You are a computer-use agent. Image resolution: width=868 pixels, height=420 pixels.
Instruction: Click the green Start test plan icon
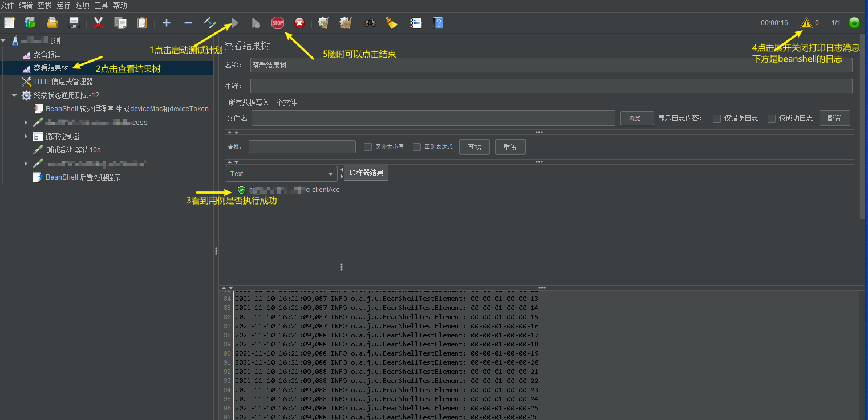tap(234, 23)
